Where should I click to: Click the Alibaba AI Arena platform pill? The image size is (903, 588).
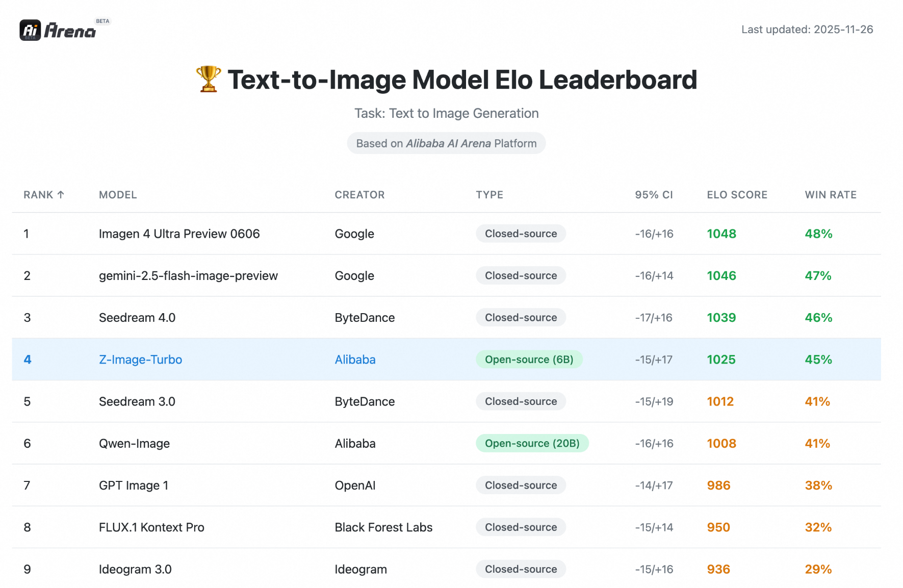(446, 143)
